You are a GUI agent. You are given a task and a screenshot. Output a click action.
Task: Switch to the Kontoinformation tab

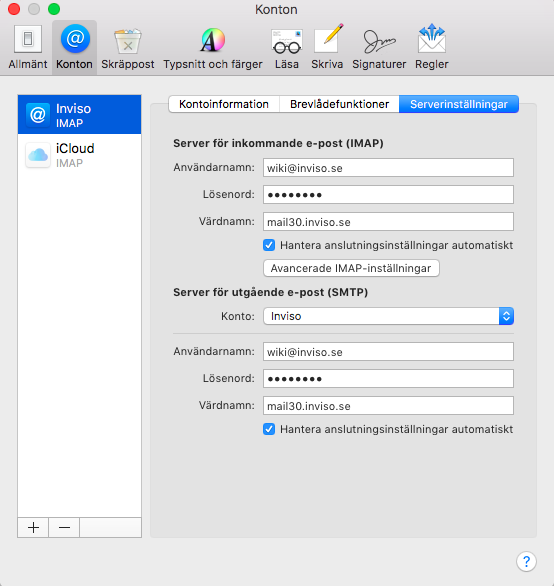(224, 104)
